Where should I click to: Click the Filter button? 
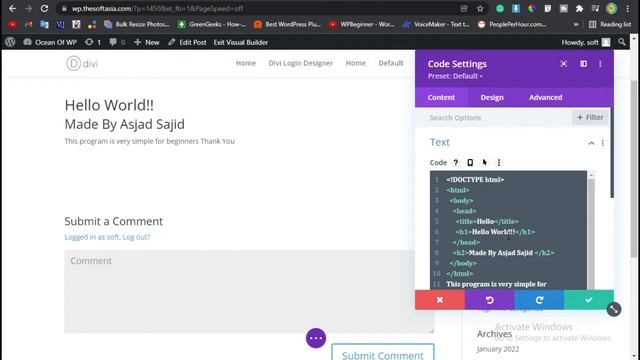590,118
